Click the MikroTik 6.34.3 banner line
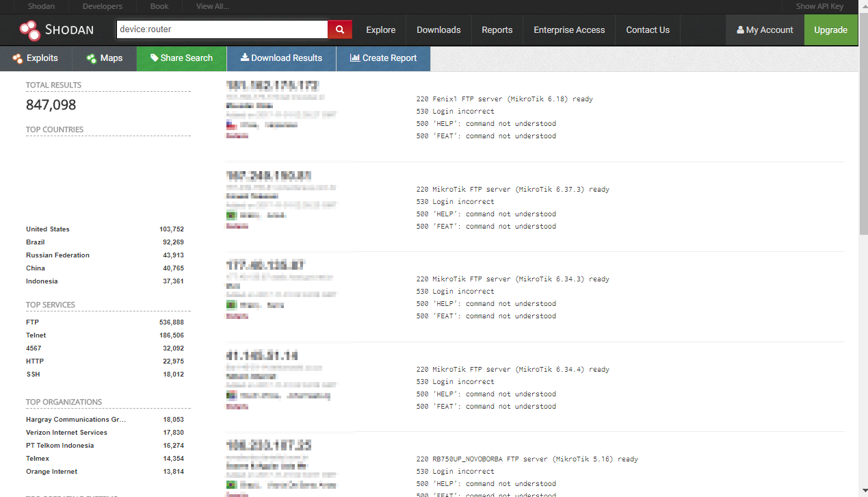Image resolution: width=868 pixels, height=497 pixels. [x=512, y=279]
